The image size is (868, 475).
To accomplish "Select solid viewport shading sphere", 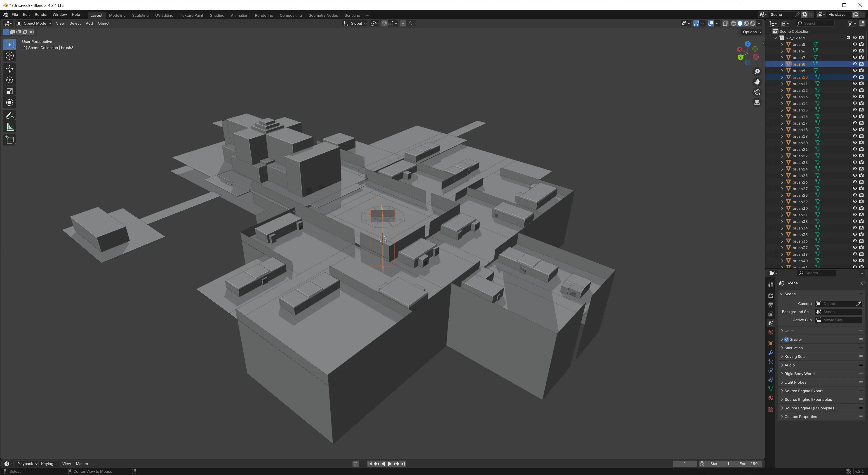I will pos(740,24).
